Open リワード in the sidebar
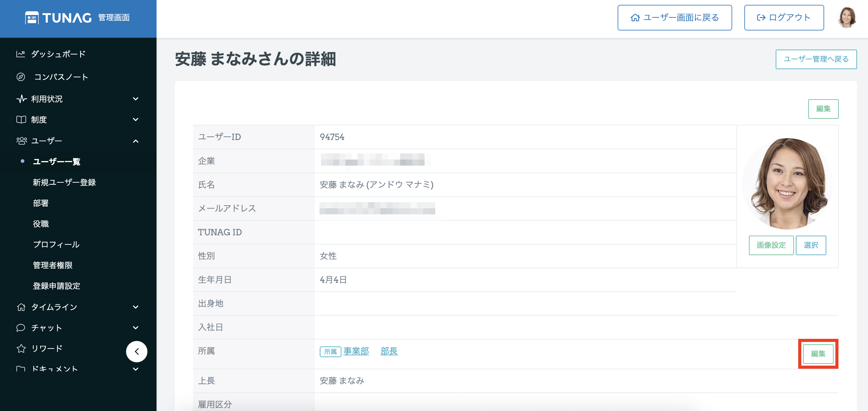This screenshot has height=411, width=868. (47, 348)
